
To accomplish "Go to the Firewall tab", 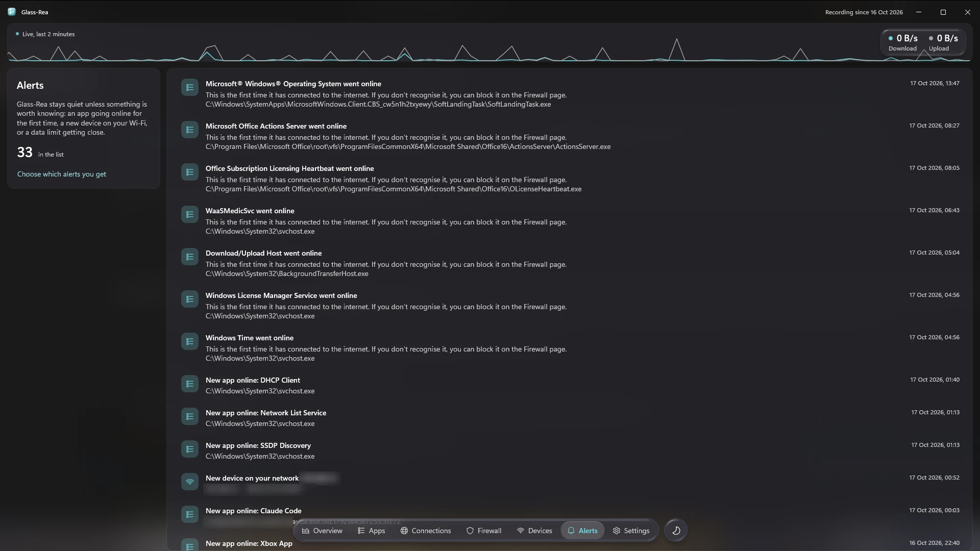I will click(484, 531).
